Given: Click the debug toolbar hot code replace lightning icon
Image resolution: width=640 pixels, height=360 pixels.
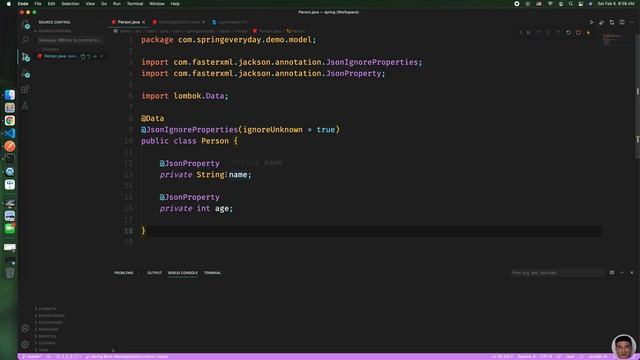Looking at the screenshot, I should click(588, 32).
